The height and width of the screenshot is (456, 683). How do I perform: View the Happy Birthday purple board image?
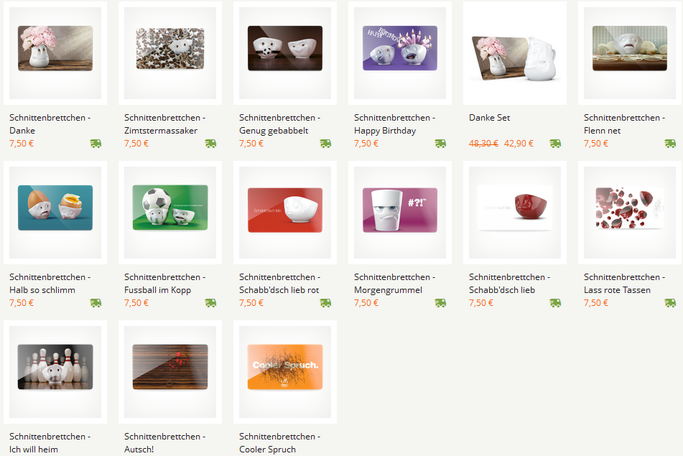400,48
